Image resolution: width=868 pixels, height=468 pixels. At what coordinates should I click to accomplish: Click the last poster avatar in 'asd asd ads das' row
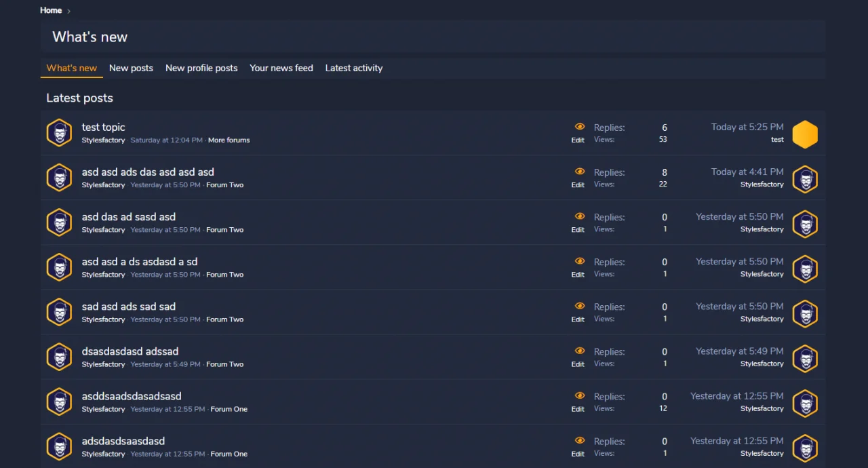pyautogui.click(x=805, y=179)
